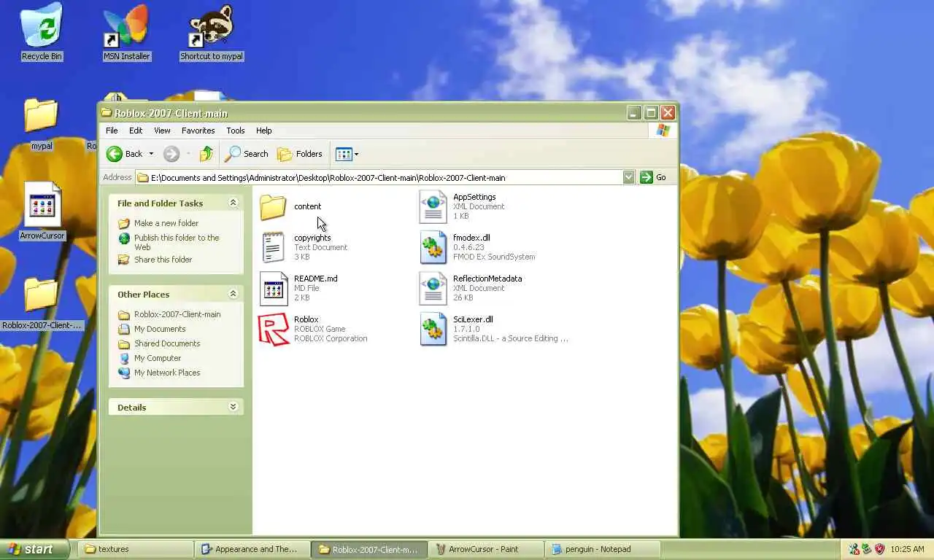The image size is (934, 560).
Task: Switch to ArrowCursor - Paint taskbar item
Action: coord(486,549)
